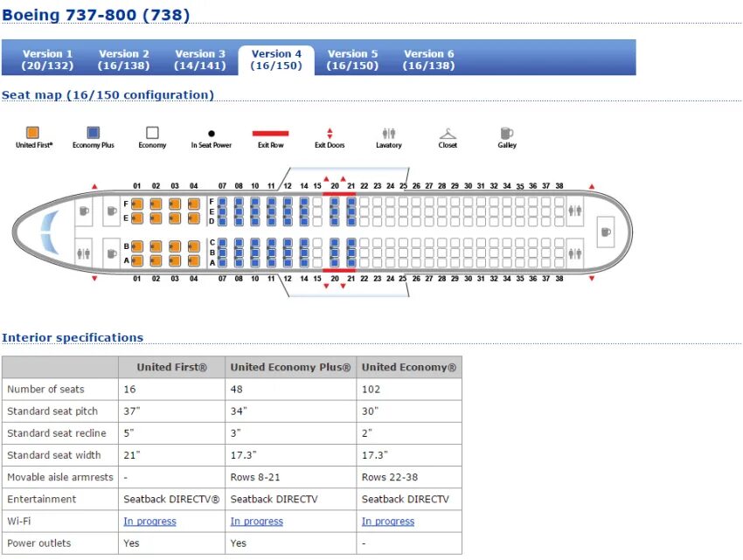Click the Seatback DIRECTV® cell in First column

(171, 499)
